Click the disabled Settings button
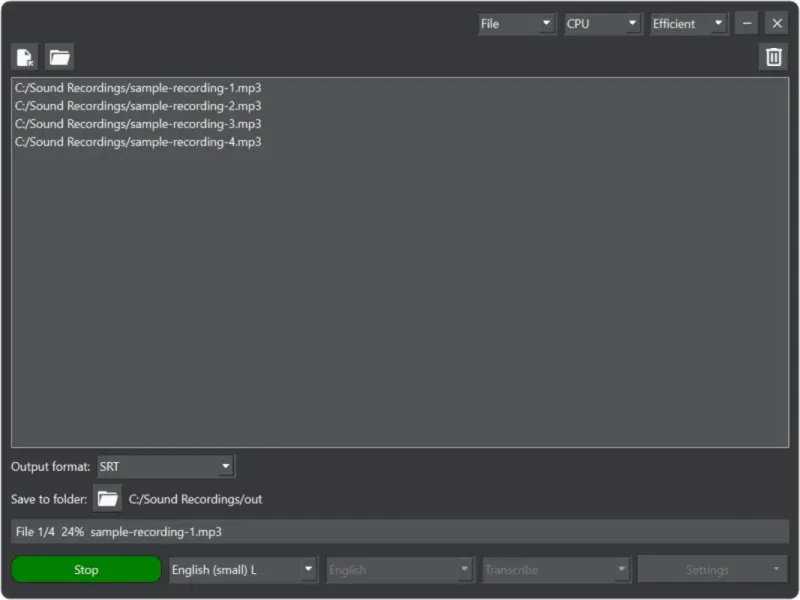Screen dimensions: 800x600 [713, 569]
